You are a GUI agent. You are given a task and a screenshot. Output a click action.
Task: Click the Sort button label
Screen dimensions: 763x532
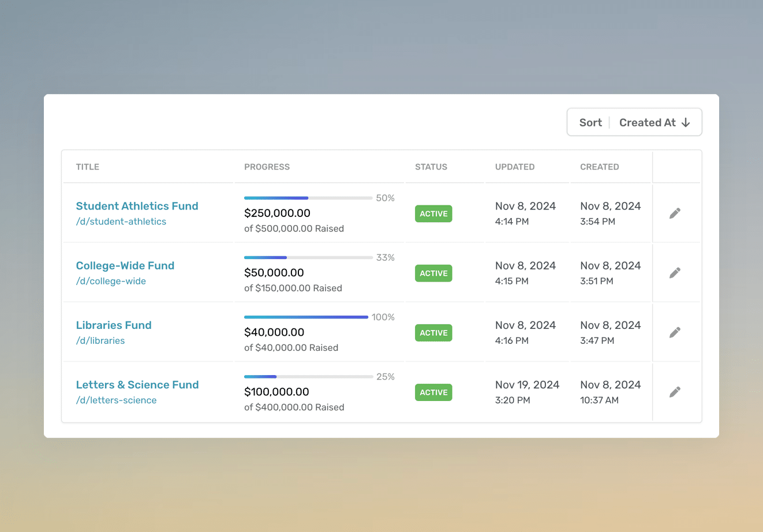(x=590, y=122)
